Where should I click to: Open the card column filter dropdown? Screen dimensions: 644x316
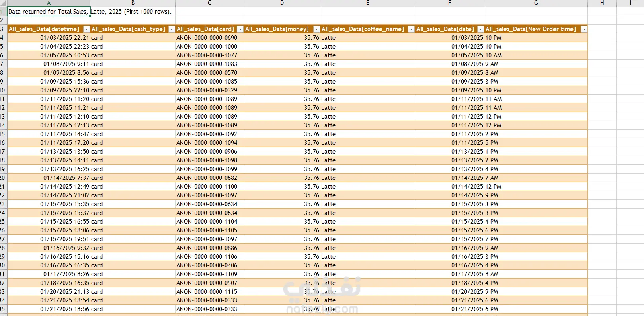pyautogui.click(x=240, y=29)
